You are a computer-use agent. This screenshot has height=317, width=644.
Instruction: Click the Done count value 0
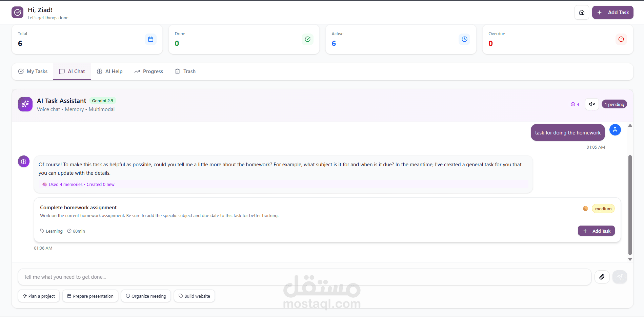pyautogui.click(x=177, y=43)
